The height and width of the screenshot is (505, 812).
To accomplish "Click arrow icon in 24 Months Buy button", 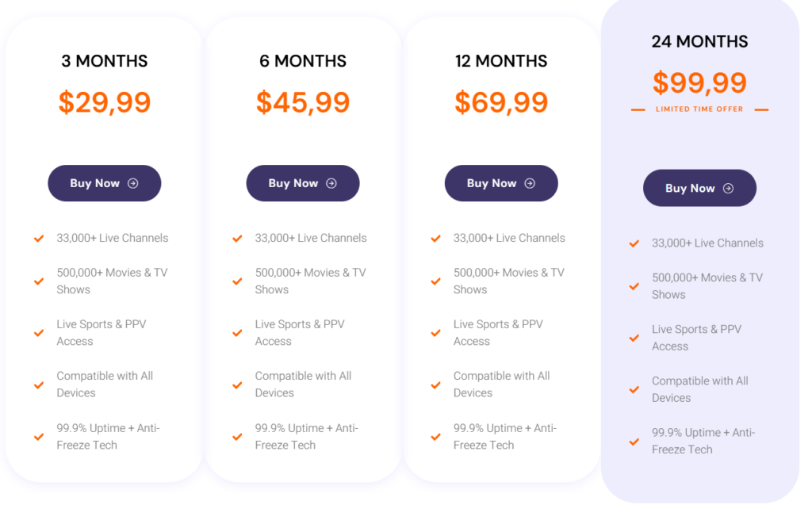I will tap(728, 188).
